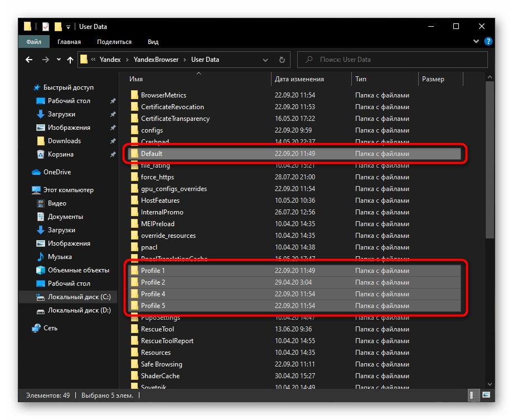Switch to details view in status bar
The height and width of the screenshot is (420, 513).
point(472,395)
